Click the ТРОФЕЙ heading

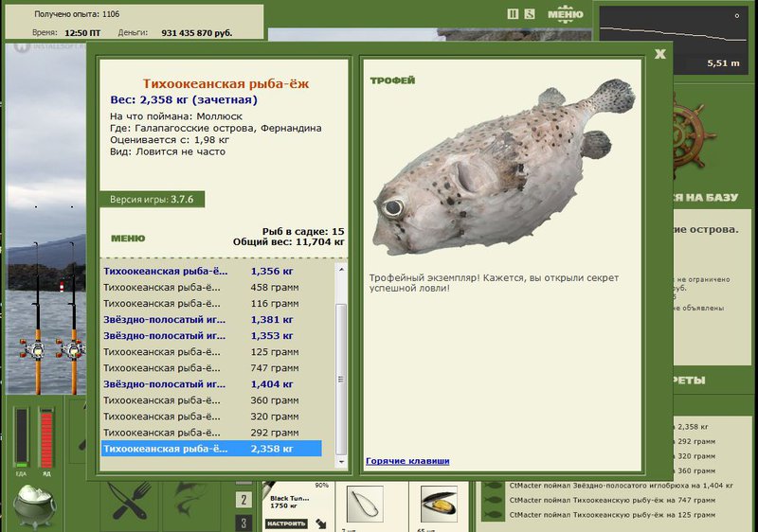392,80
